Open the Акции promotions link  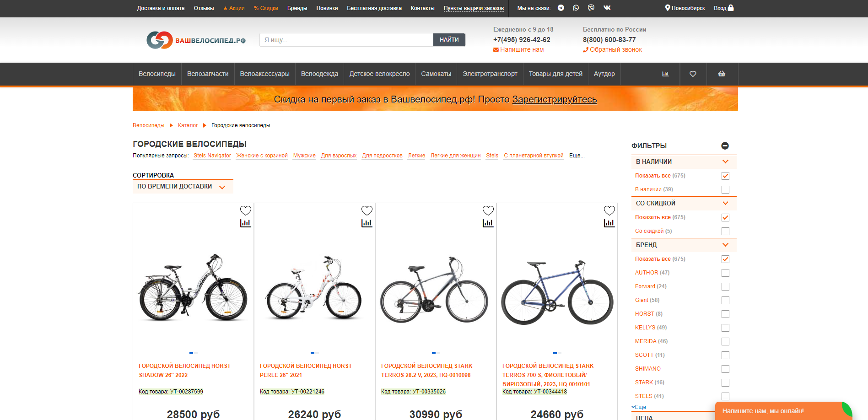click(234, 8)
